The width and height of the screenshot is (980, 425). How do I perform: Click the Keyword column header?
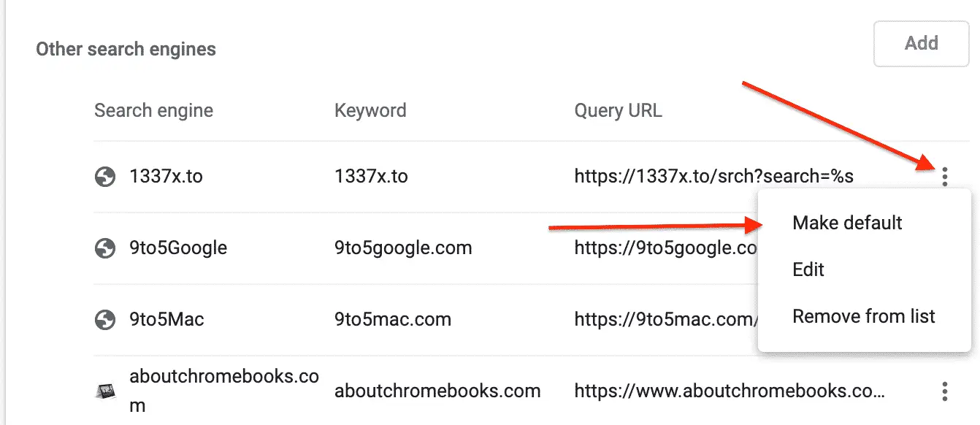click(370, 110)
